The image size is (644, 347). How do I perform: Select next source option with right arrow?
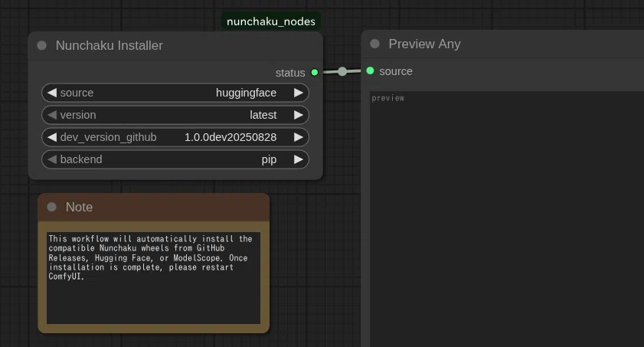point(299,93)
